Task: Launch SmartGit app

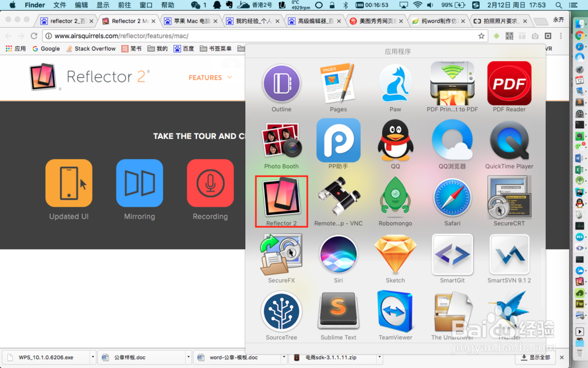Action: tap(452, 254)
